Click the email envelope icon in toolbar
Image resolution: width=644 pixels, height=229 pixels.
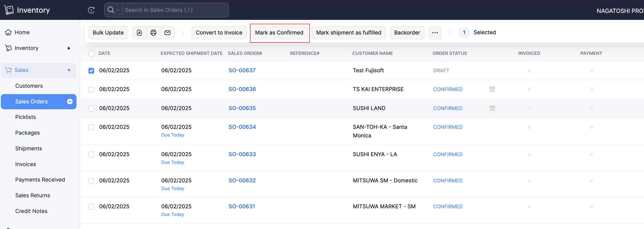click(167, 33)
